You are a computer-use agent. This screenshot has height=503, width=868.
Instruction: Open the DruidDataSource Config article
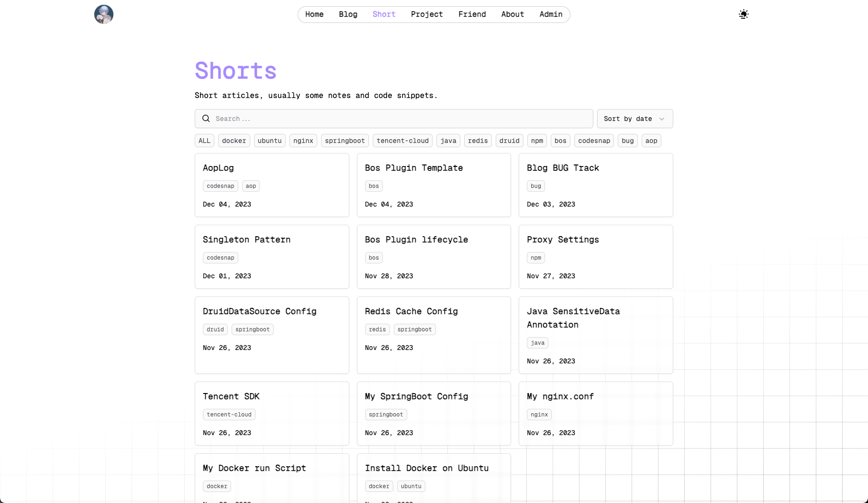tap(272, 335)
